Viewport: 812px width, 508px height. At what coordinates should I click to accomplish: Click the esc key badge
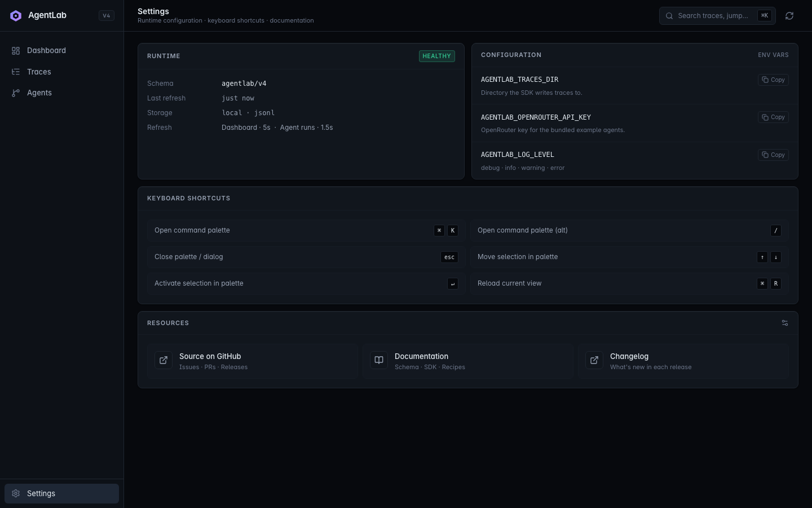[449, 257]
